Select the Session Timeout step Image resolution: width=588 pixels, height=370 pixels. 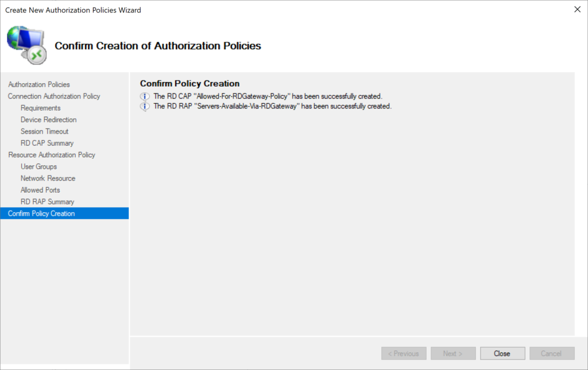[x=44, y=131]
